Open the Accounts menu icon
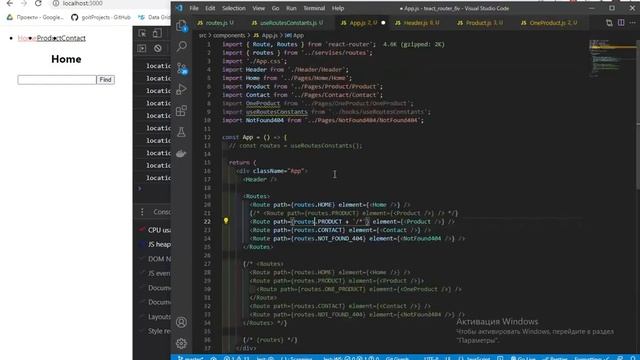640x360 pixels. coord(181,322)
